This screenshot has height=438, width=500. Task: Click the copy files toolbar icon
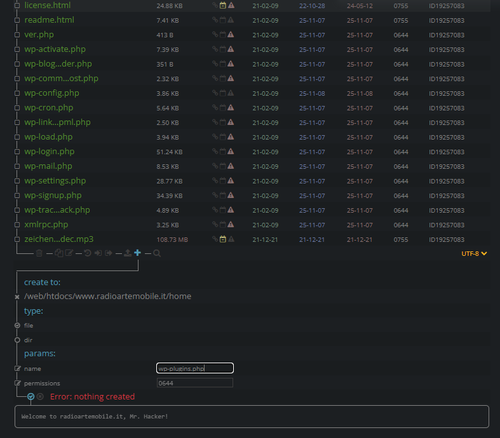coord(59,253)
